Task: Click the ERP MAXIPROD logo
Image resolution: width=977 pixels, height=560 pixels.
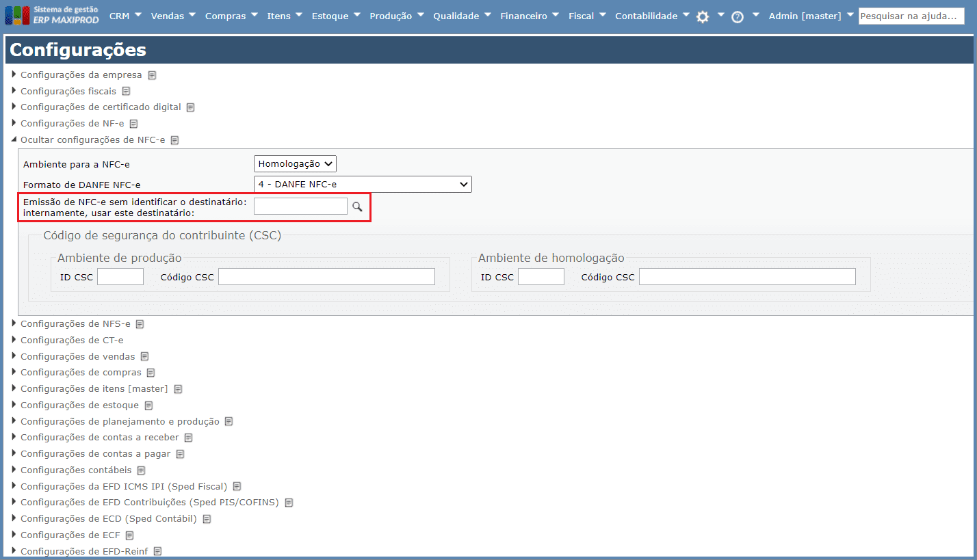Action: (52, 16)
